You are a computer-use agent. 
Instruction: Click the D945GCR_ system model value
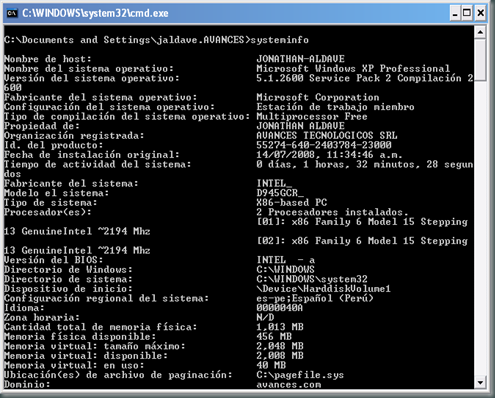pyautogui.click(x=280, y=193)
